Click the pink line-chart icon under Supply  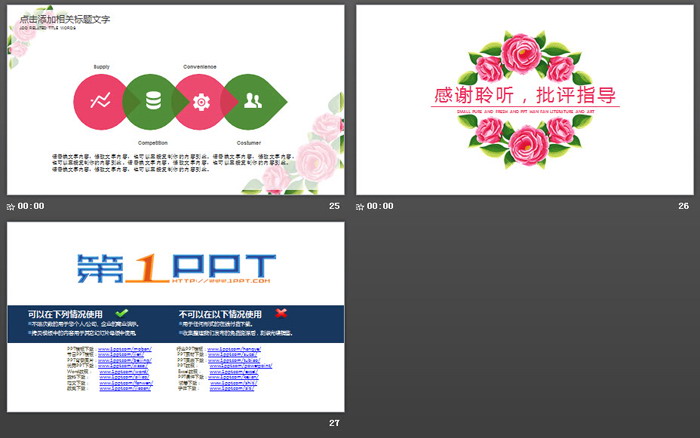coord(100,100)
